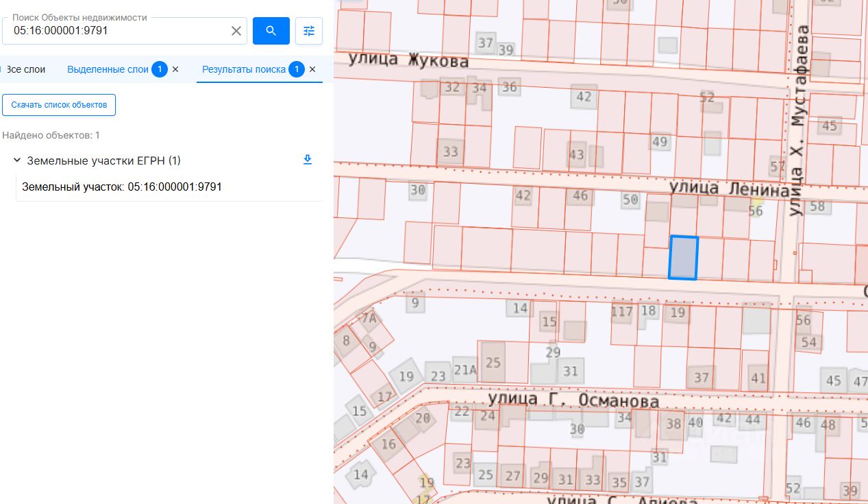
Task: Select the blue highlighted land parcel
Action: point(683,258)
